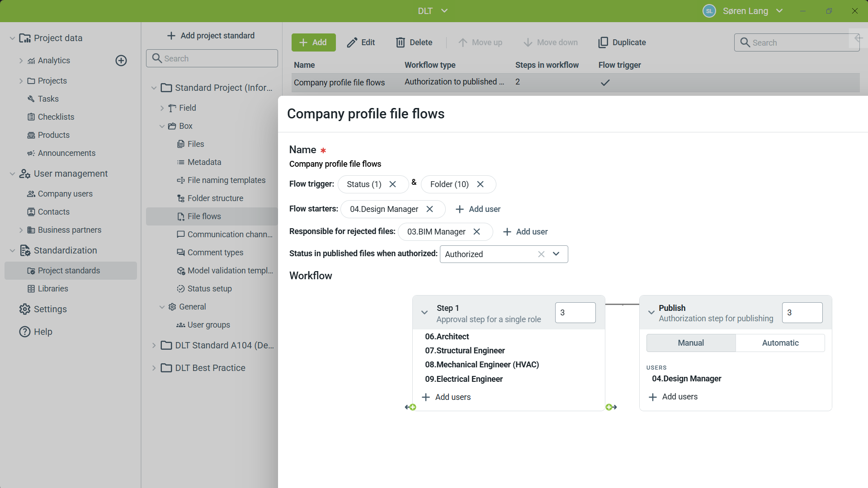868x488 pixels.
Task: Add users to Step 1
Action: pos(446,397)
